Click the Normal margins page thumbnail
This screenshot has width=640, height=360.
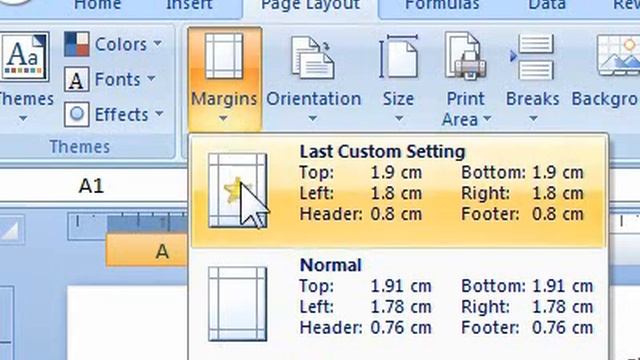click(x=238, y=304)
